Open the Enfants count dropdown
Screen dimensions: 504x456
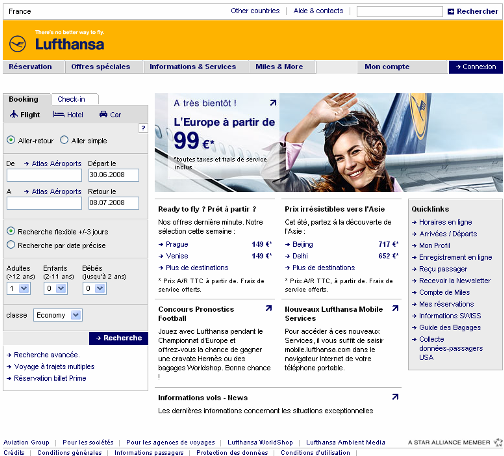point(56,288)
